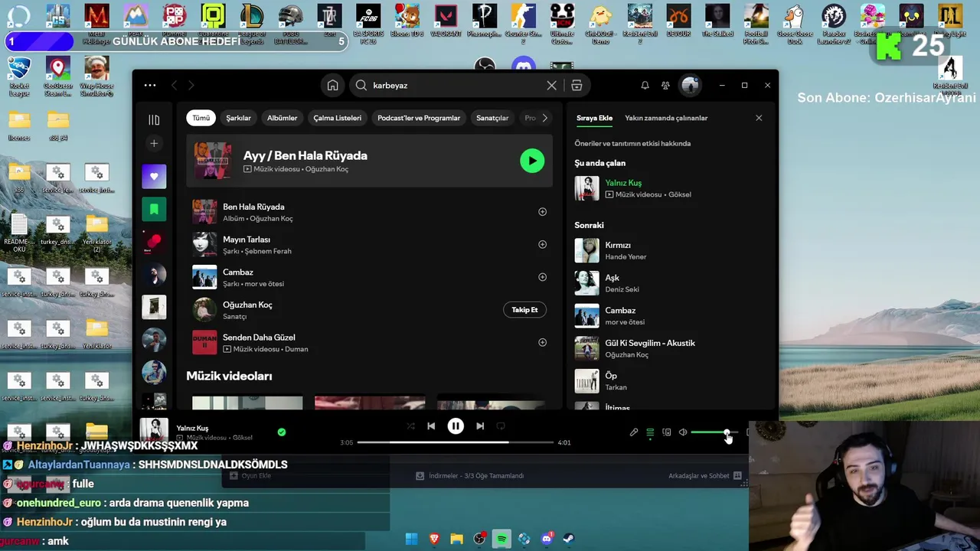This screenshot has width=980, height=551.
Task: Click the Windows Start button in taskbar
Action: coord(411,539)
